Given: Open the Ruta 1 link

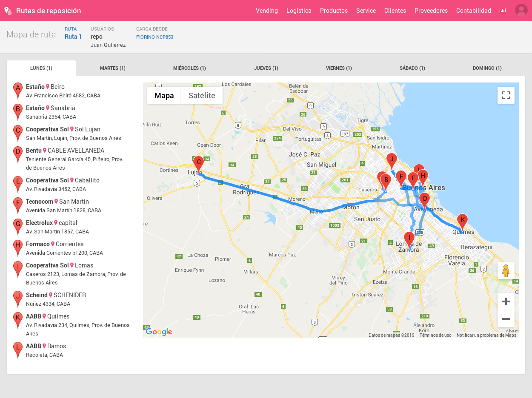Looking at the screenshot, I should 73,37.
